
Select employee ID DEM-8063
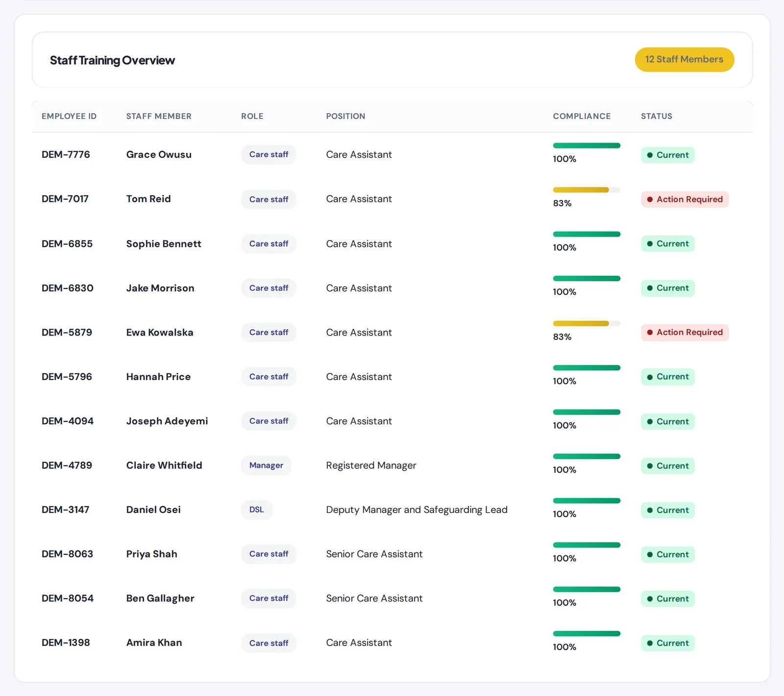coord(67,554)
